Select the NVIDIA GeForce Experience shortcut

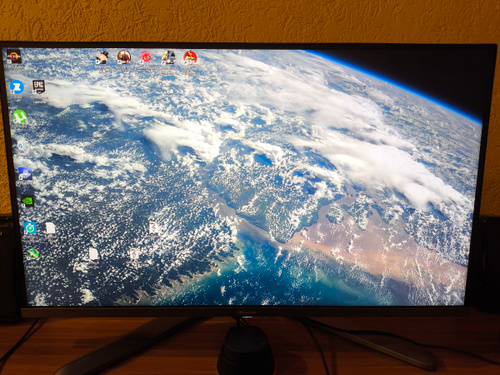[27, 201]
